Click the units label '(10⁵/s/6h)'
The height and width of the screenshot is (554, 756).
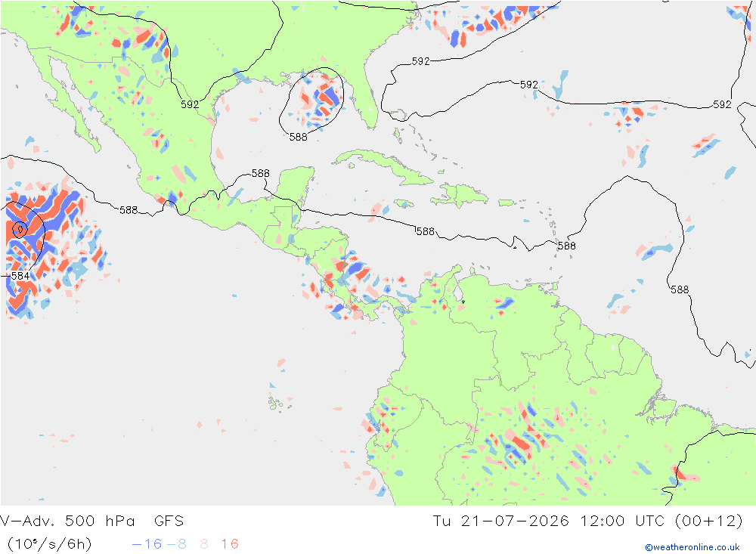[x=49, y=544]
